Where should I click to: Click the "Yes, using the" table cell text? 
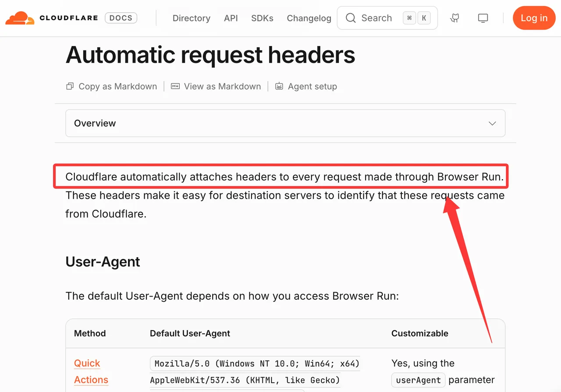(423, 363)
